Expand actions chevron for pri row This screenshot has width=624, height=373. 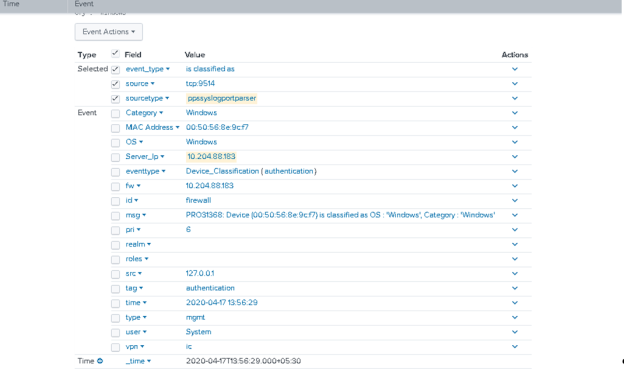tap(515, 230)
